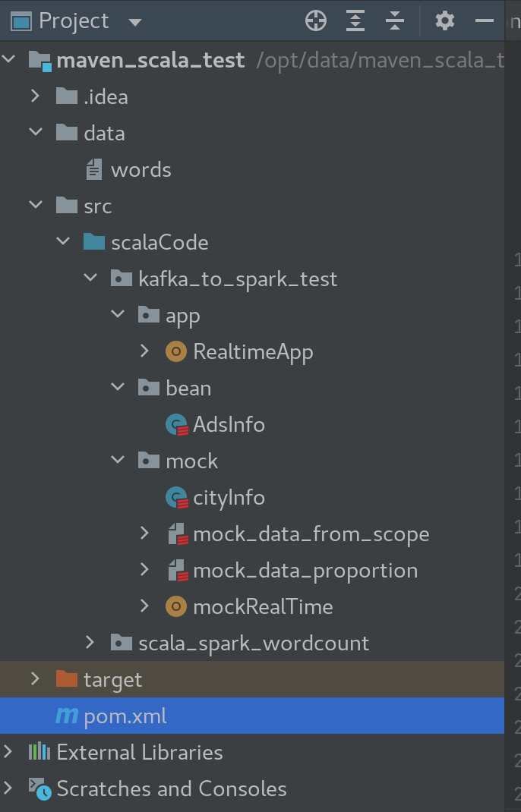521x812 pixels.
Task: Hide the Project tool window with minus icon
Action: pos(485,21)
